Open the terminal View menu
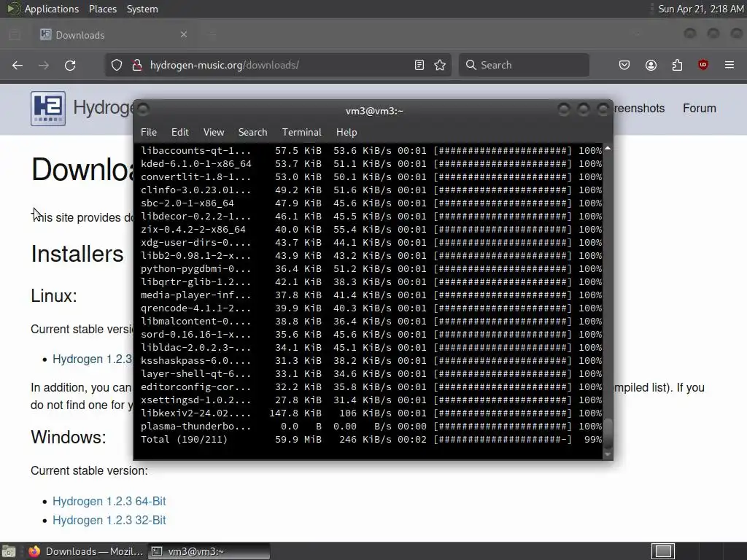The width and height of the screenshot is (747, 560). pos(214,133)
